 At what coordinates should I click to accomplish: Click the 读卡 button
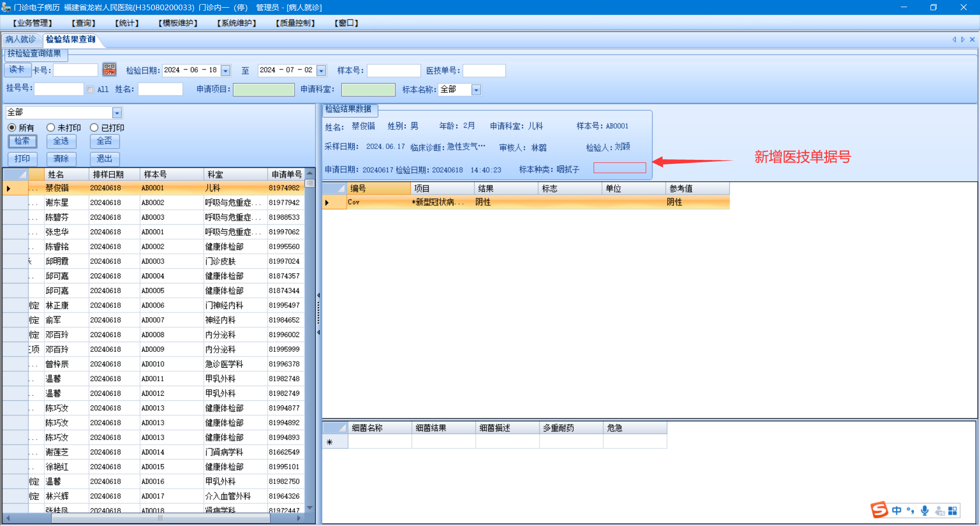[17, 69]
